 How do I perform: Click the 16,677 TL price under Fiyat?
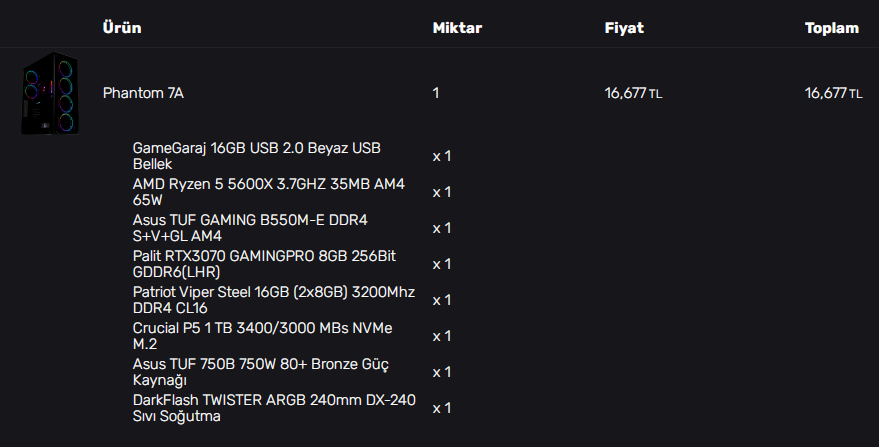click(633, 93)
